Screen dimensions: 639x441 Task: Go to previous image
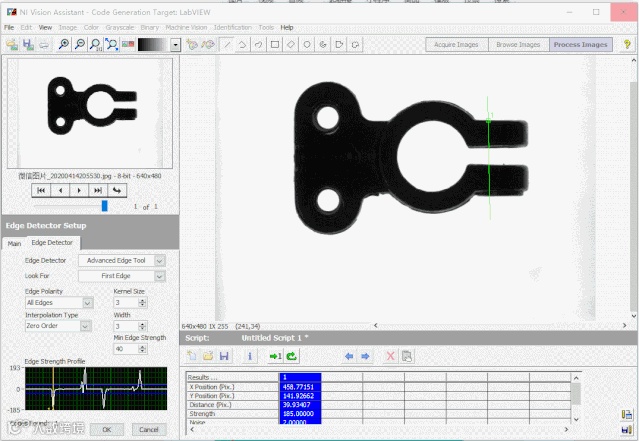tap(60, 190)
